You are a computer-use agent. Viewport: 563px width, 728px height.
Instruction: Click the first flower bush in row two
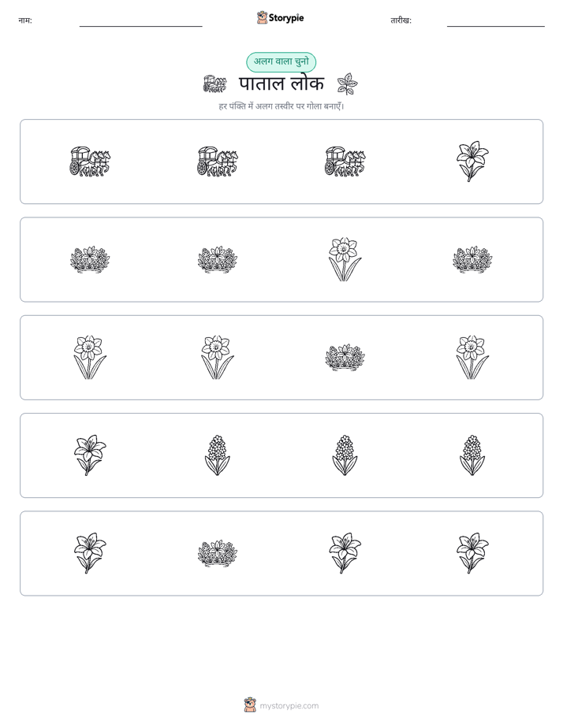pos(90,259)
